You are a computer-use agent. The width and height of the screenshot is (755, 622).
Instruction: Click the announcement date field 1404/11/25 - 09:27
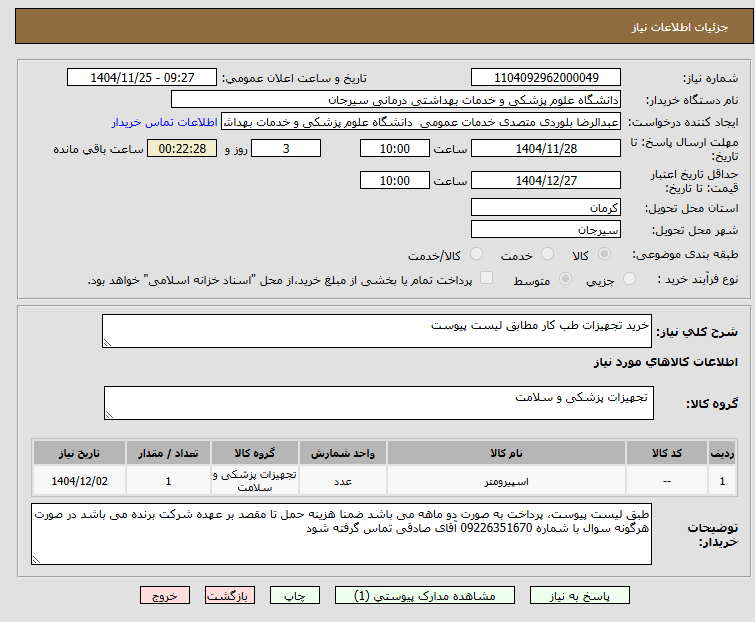click(142, 77)
